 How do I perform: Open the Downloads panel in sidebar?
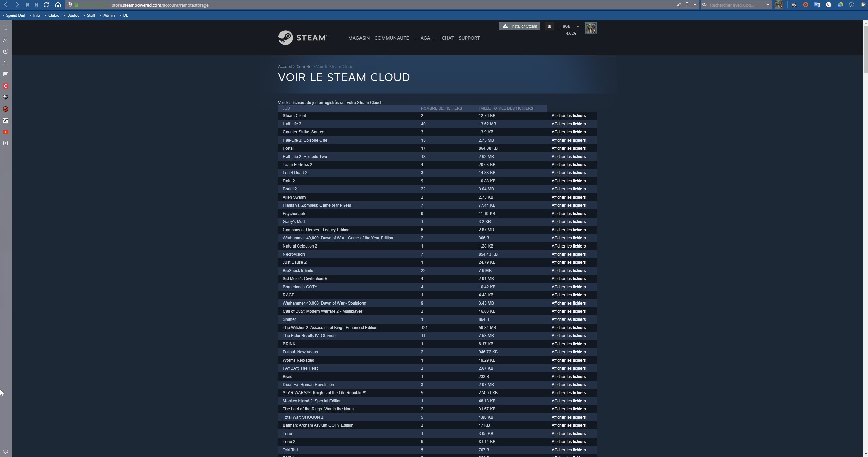[x=6, y=39]
